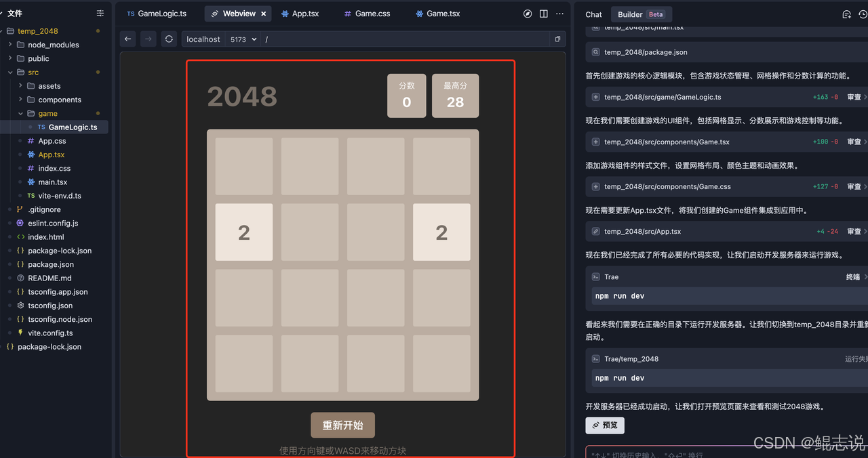Open 终端 link on Trae card
This screenshot has height=458, width=868.
coord(852,276)
